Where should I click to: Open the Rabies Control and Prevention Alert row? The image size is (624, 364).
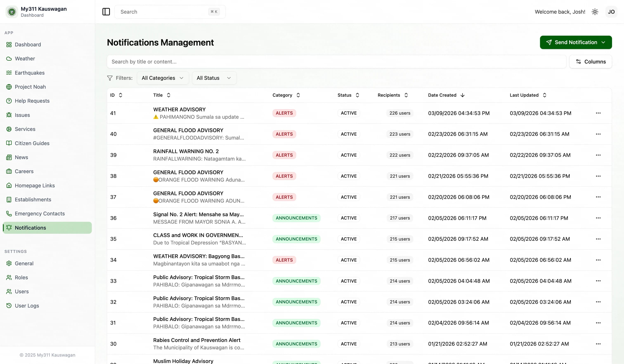[359, 344]
